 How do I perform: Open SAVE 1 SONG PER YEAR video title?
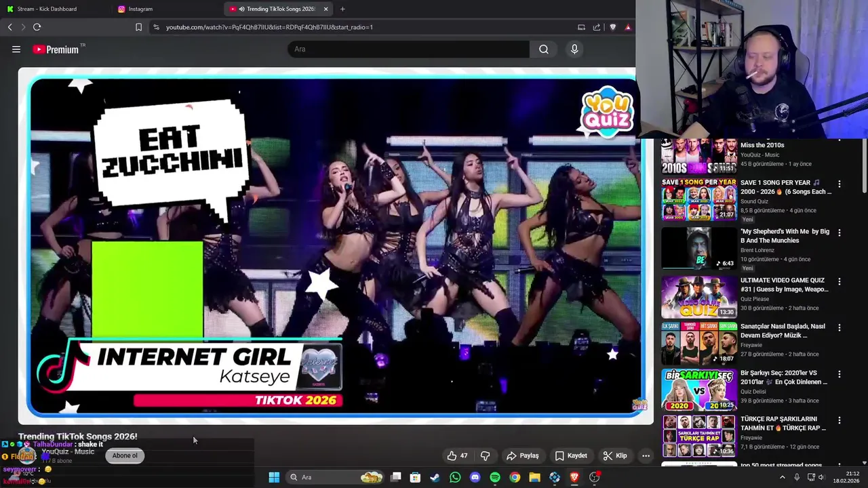[785, 187]
